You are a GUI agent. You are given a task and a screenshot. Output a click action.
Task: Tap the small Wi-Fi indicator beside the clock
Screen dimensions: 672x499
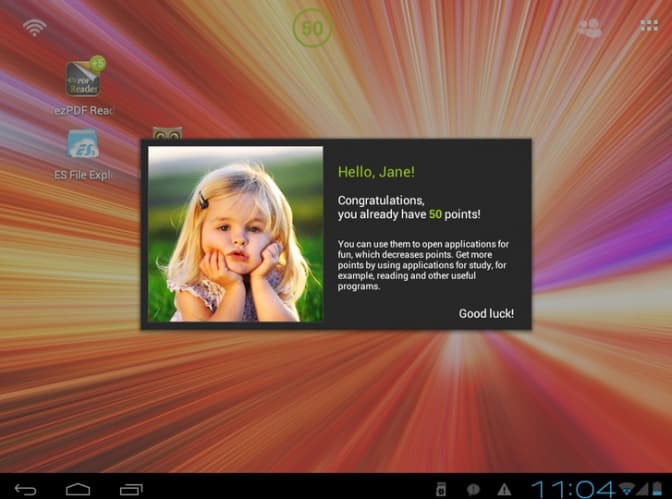click(x=627, y=488)
